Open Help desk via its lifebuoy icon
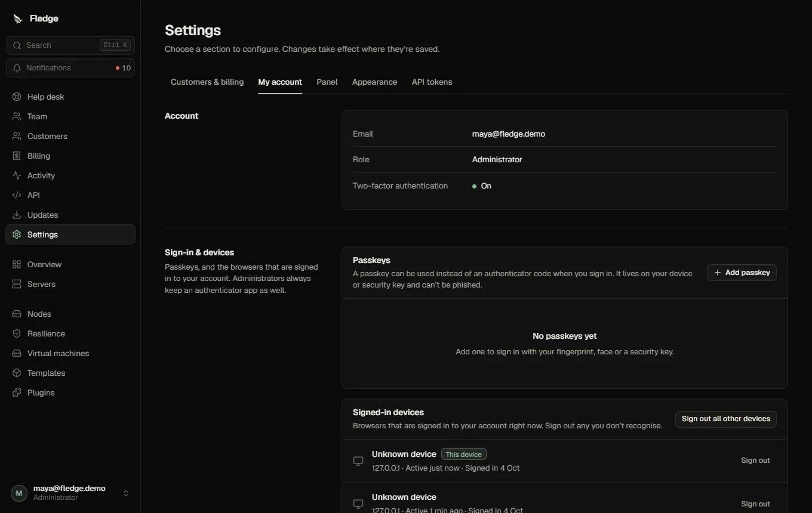 (x=17, y=97)
